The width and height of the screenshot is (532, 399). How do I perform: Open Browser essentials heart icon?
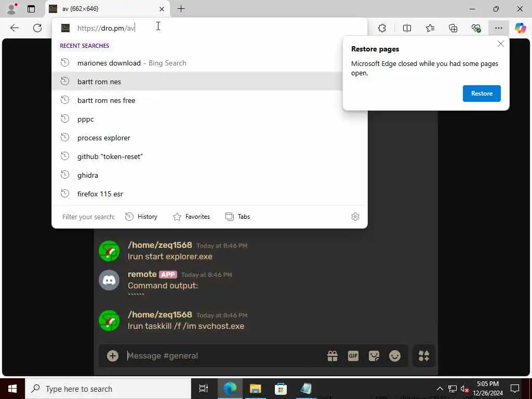[476, 28]
